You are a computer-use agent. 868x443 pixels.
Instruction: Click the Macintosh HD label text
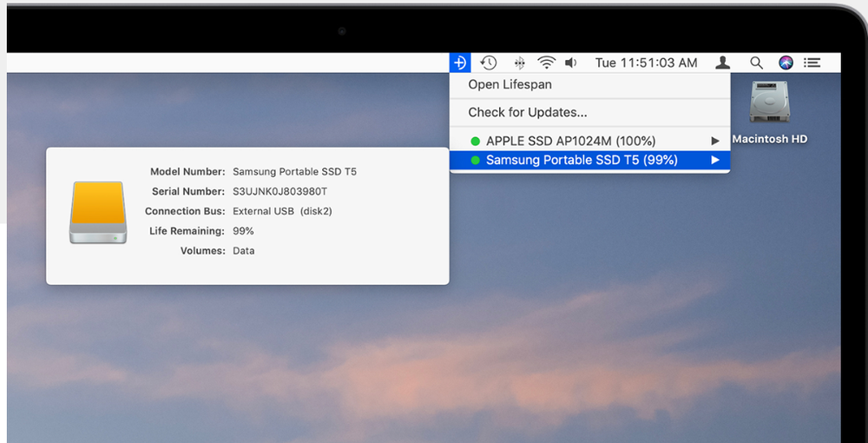pos(769,139)
